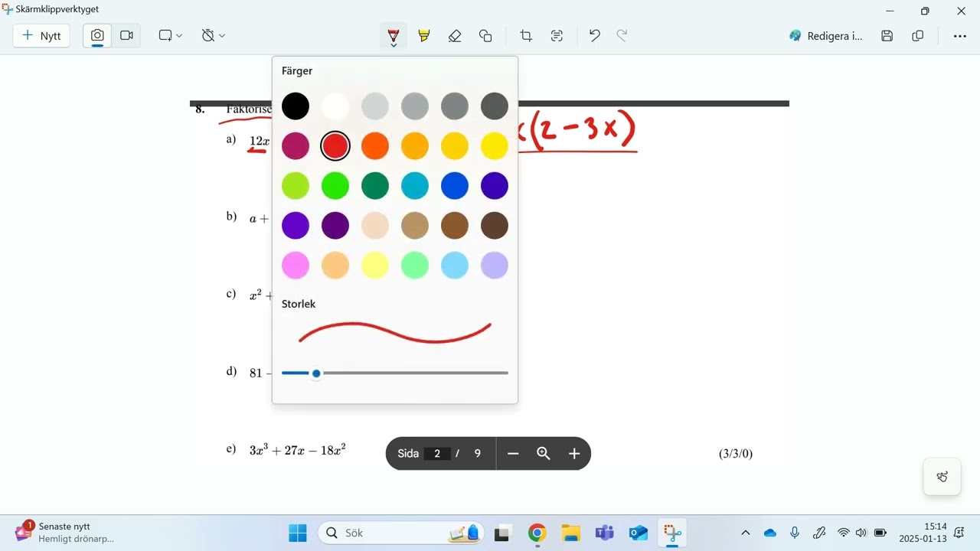The width and height of the screenshot is (980, 551).
Task: Open File Explorer from taskbar
Action: [x=571, y=533]
